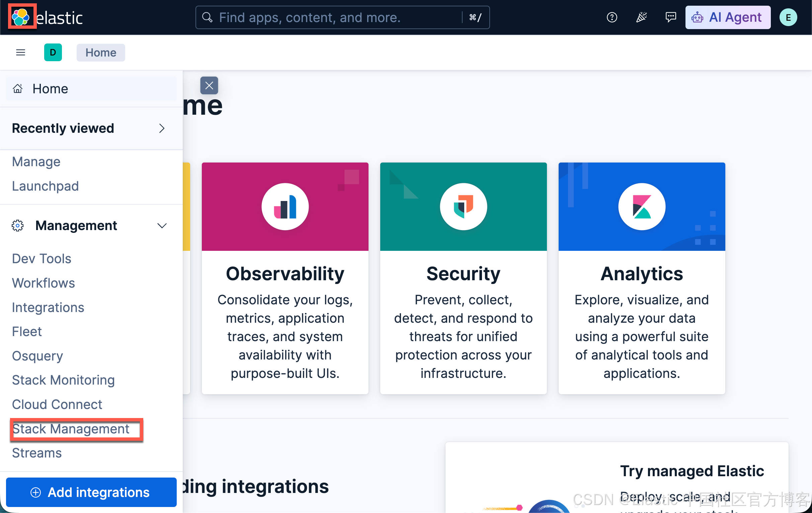Click the Security card description text

463,336
